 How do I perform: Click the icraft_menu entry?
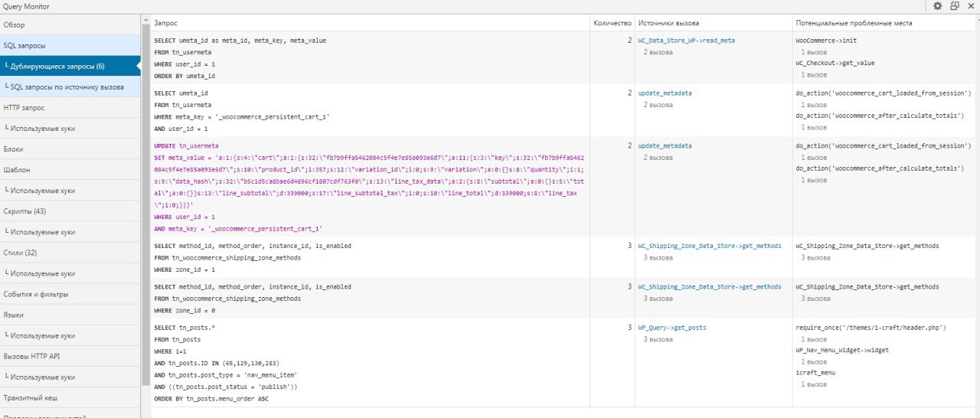tap(815, 373)
